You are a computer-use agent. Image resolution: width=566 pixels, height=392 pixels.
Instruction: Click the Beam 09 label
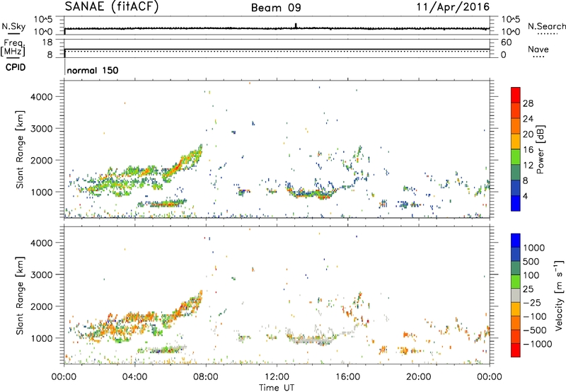click(x=276, y=8)
